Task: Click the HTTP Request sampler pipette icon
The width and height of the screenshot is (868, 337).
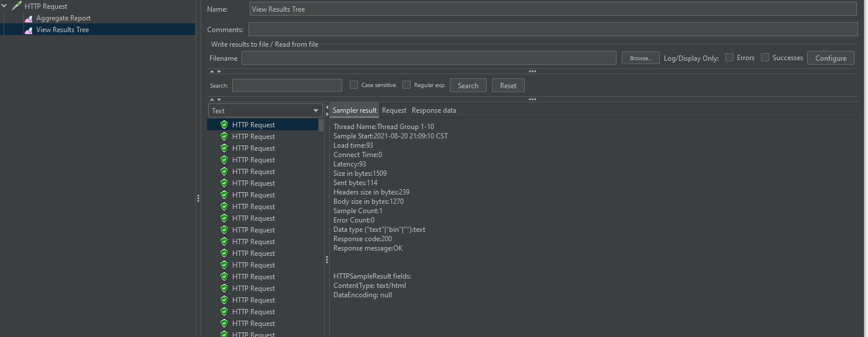Action: click(16, 6)
